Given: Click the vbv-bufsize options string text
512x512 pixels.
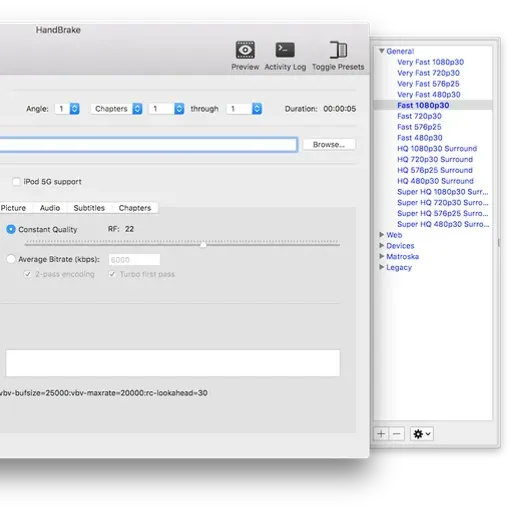Looking at the screenshot, I should pyautogui.click(x=104, y=393).
